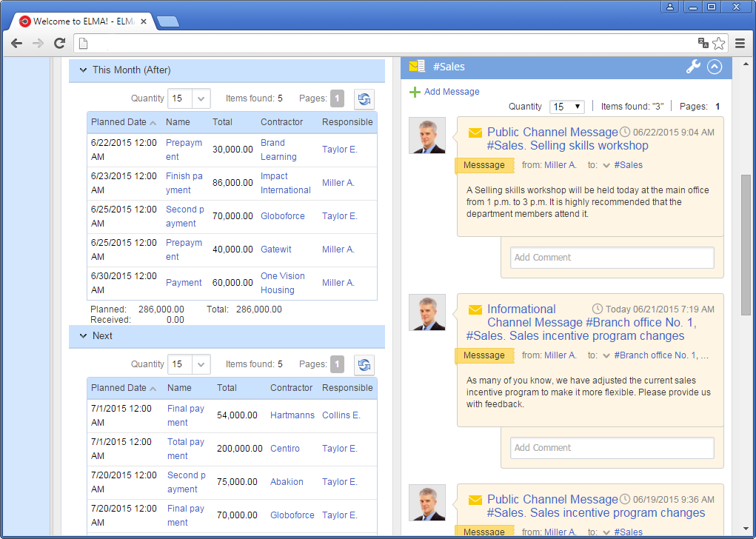This screenshot has height=539, width=756.
Task: Click the browser forward arrow
Action: pyautogui.click(x=38, y=44)
